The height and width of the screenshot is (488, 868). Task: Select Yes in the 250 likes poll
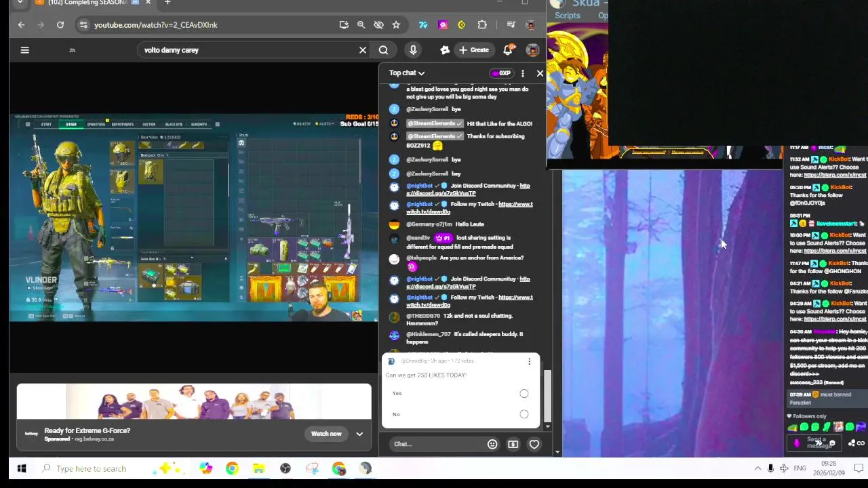coord(524,394)
